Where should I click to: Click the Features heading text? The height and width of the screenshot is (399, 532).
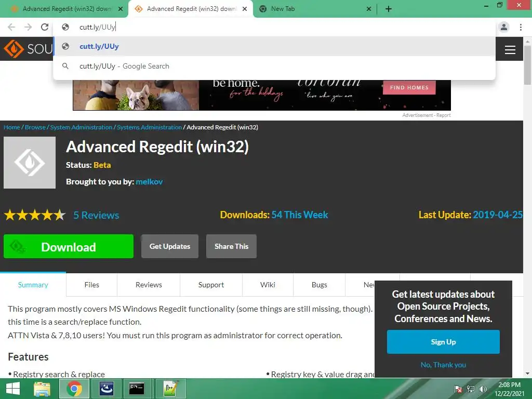(x=28, y=357)
